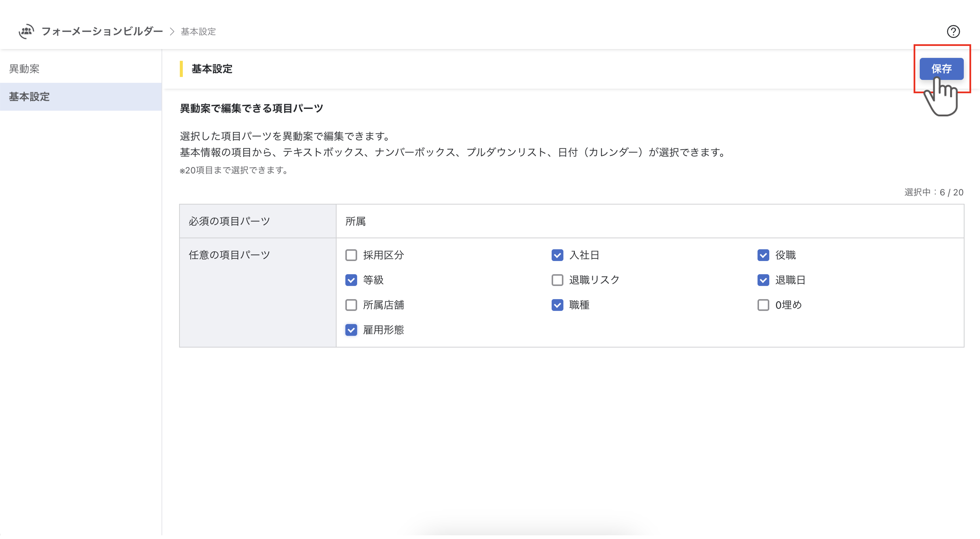Uncheck the 役職 checkbox

tap(763, 255)
